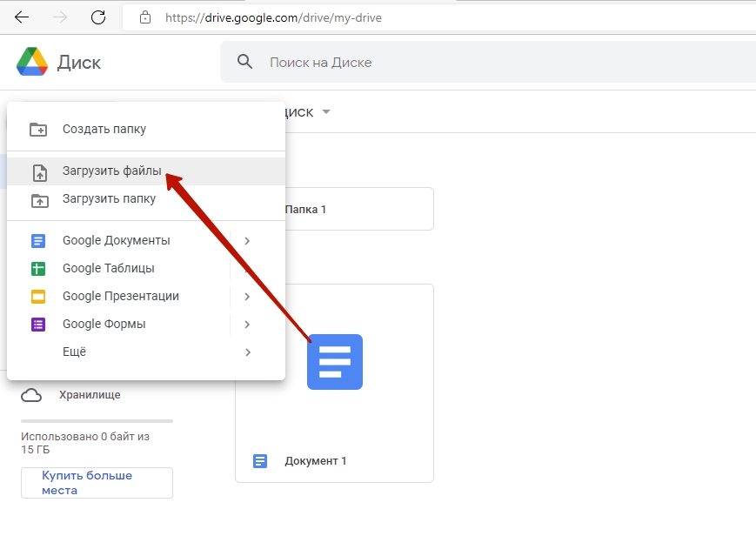
Task: Click the Документ 1 file name
Action: coord(315,461)
